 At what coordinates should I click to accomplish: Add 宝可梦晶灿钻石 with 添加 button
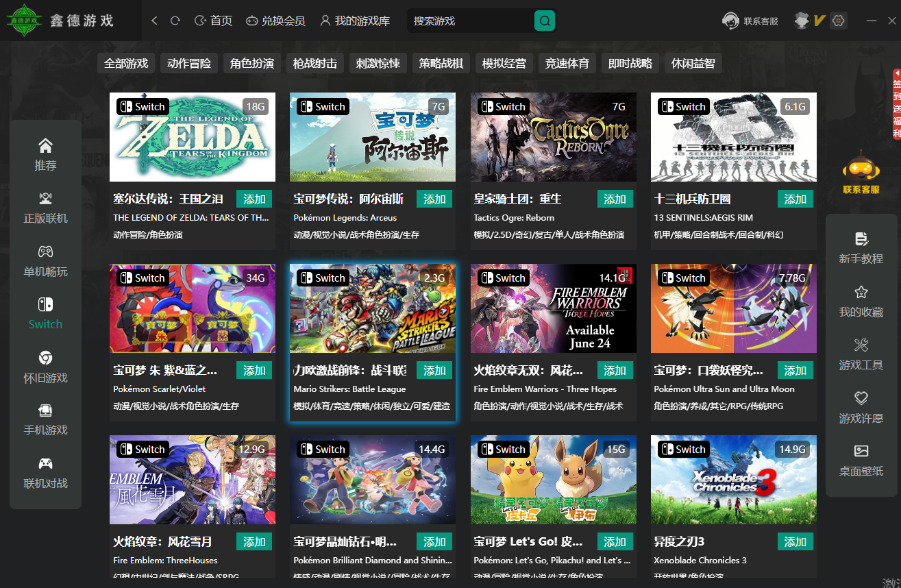click(x=434, y=542)
